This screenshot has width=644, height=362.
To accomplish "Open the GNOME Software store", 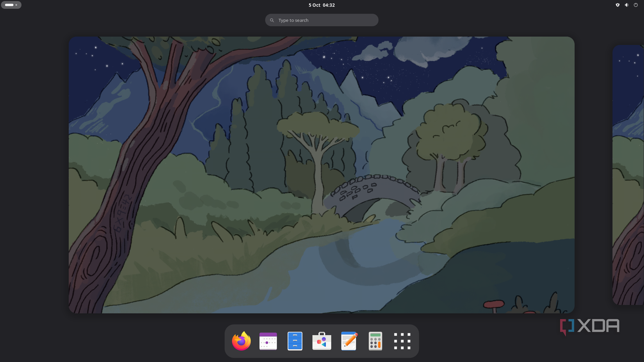I will point(322,341).
